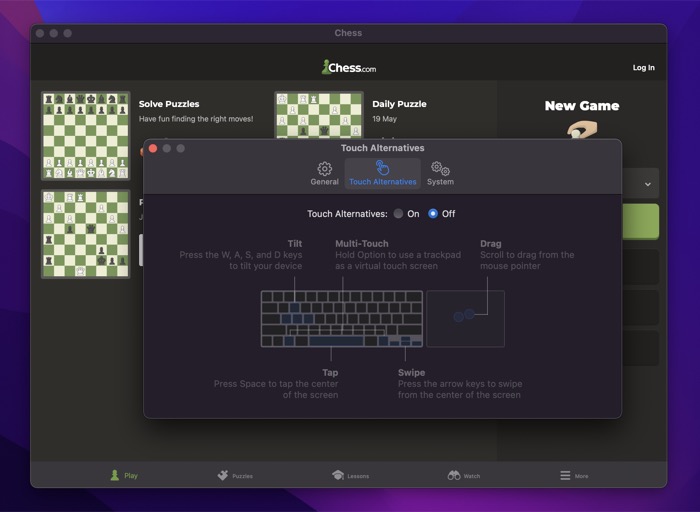Click the second chess board thumbnail below Solve Puzzles
The height and width of the screenshot is (512, 700).
tap(86, 234)
